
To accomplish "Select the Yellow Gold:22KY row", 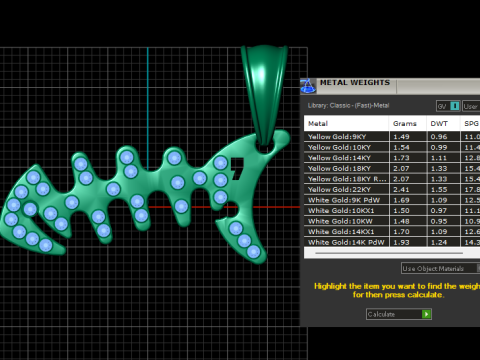I will [x=392, y=189].
